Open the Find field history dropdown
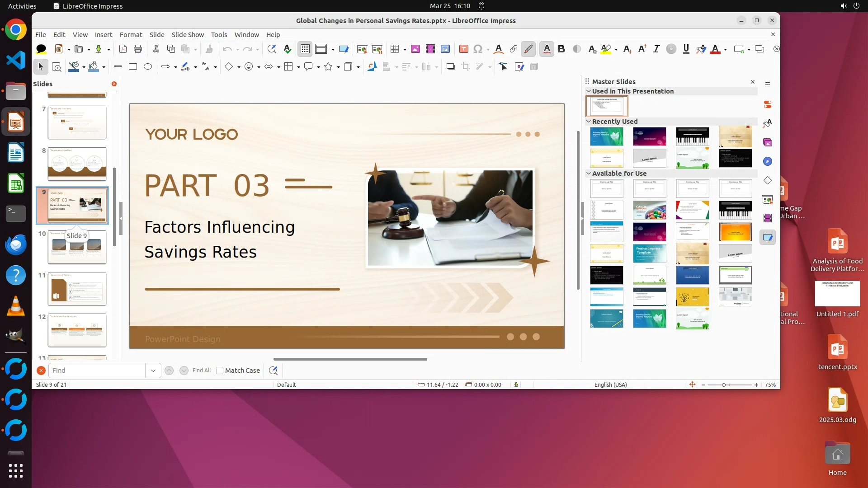The image size is (868, 488). tap(153, 371)
